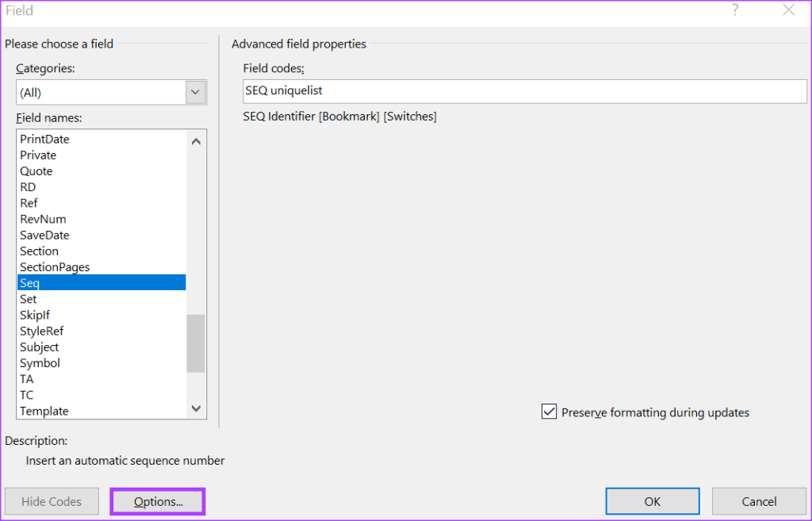Confirm with the OK button

click(x=652, y=501)
